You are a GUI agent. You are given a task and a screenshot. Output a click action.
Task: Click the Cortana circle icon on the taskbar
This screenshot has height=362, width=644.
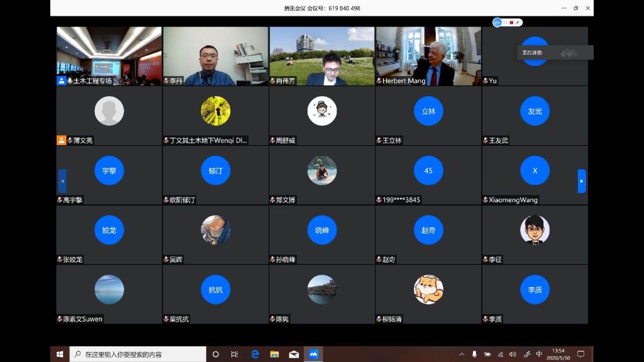coord(216,354)
